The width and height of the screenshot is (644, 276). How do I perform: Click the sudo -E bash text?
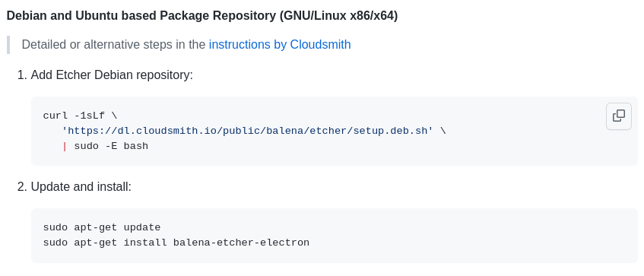click(111, 146)
